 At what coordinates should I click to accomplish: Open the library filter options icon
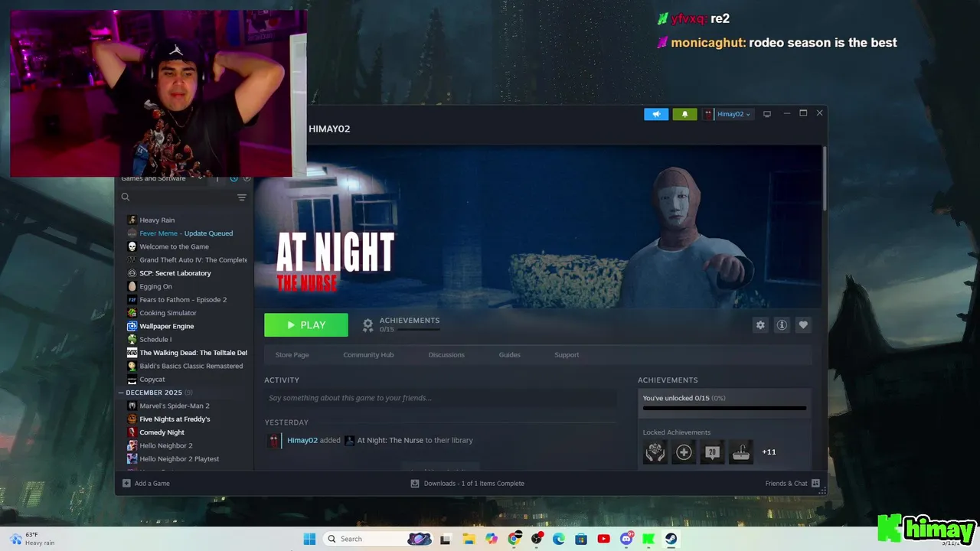point(242,197)
